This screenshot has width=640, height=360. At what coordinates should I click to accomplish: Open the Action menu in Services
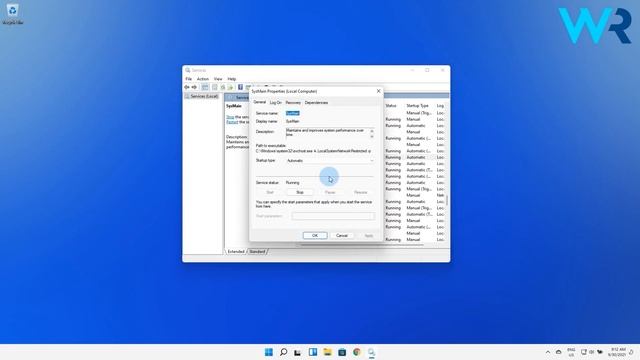(x=203, y=79)
